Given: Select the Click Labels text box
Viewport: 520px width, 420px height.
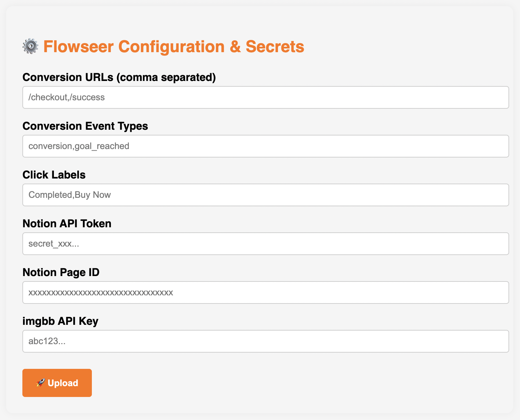Looking at the screenshot, I should point(266,195).
